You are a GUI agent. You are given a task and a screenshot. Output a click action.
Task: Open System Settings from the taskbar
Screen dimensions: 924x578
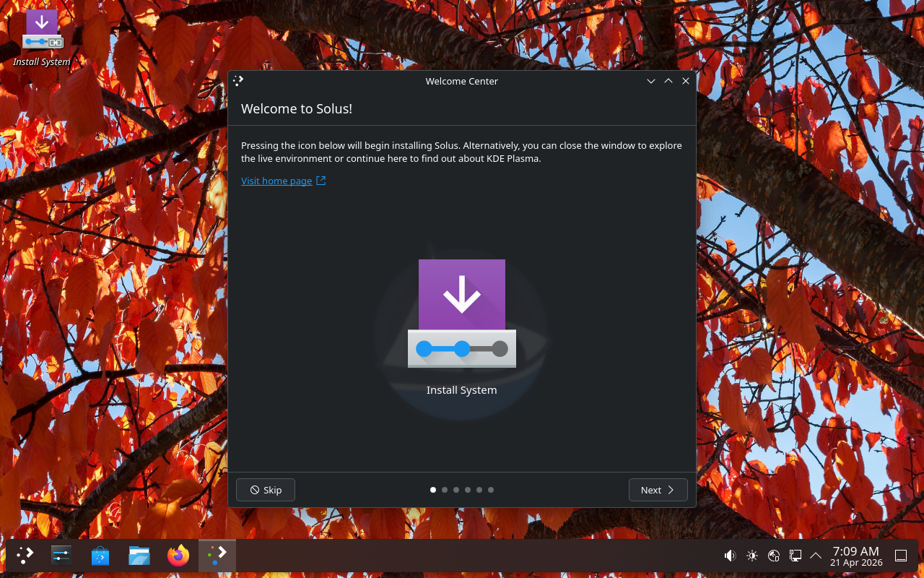61,555
